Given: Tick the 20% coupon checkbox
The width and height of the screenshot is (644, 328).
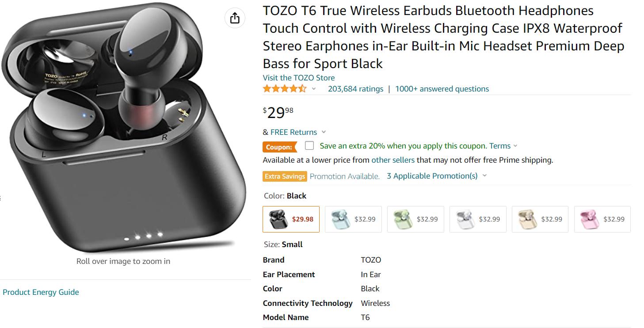Looking at the screenshot, I should [x=309, y=145].
